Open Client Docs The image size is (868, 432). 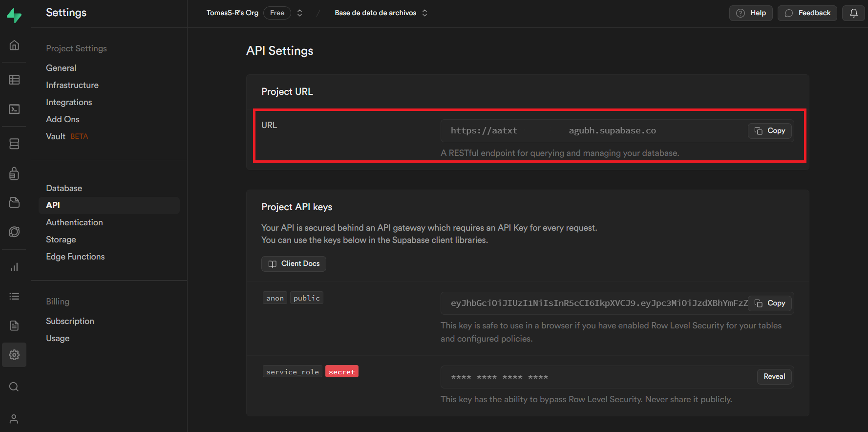pos(294,264)
